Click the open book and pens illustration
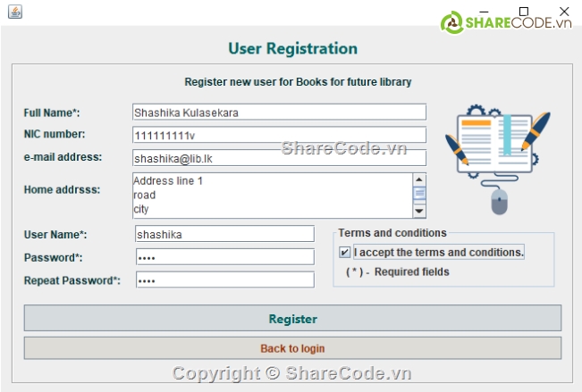Viewport: 582px width, 392px height. click(497, 143)
